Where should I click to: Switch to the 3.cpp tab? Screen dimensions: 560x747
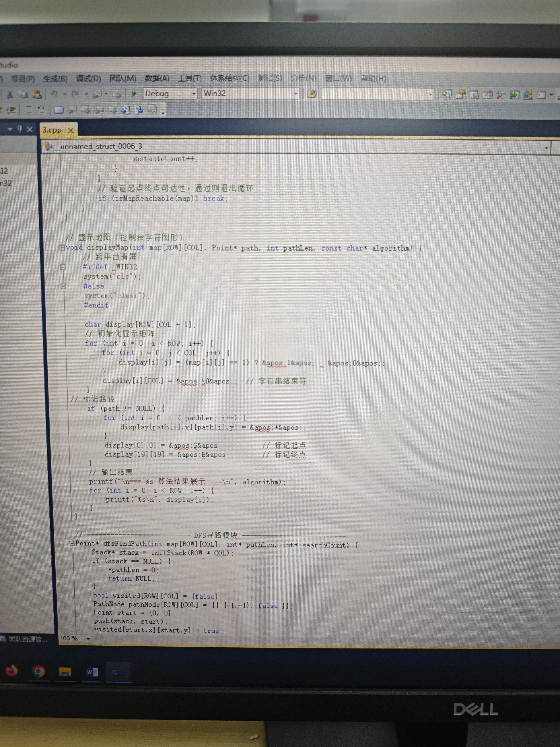point(52,130)
